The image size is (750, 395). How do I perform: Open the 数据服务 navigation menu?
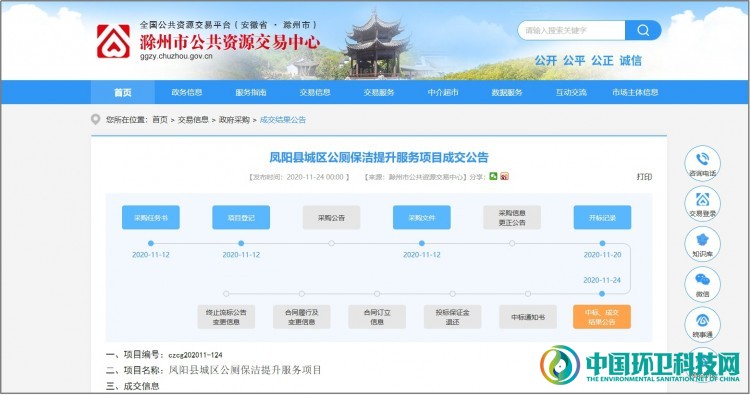pos(507,92)
